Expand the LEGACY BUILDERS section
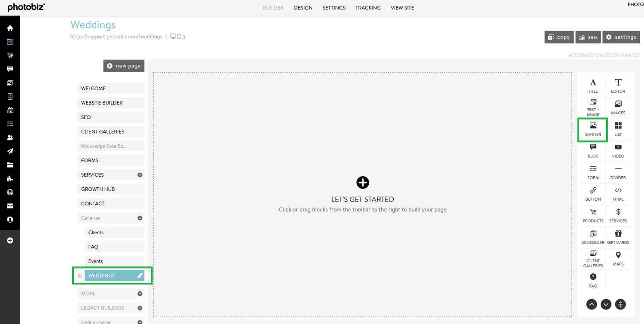The image size is (644, 324). pos(140,308)
